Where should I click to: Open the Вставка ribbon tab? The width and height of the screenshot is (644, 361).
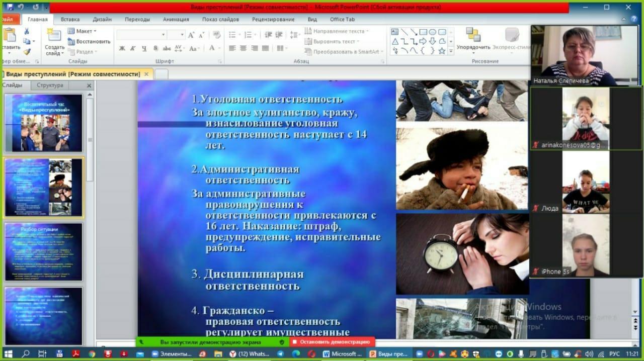pos(70,19)
